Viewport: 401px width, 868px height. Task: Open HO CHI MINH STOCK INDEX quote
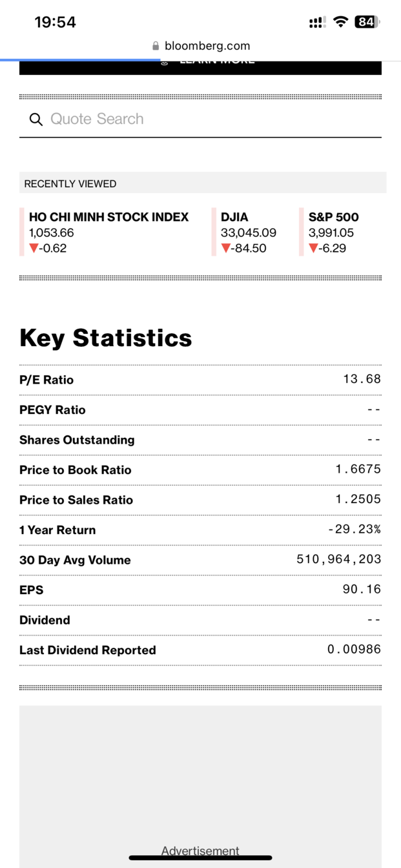coord(108,217)
